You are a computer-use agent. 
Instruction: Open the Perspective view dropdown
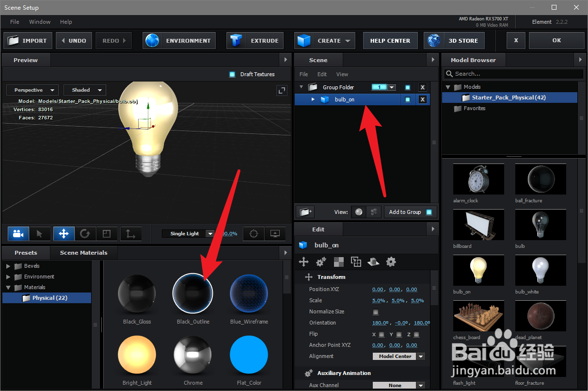click(32, 90)
